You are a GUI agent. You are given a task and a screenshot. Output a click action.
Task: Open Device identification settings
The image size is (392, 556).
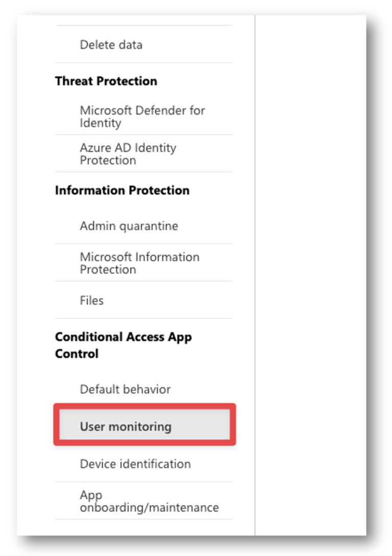144,464
